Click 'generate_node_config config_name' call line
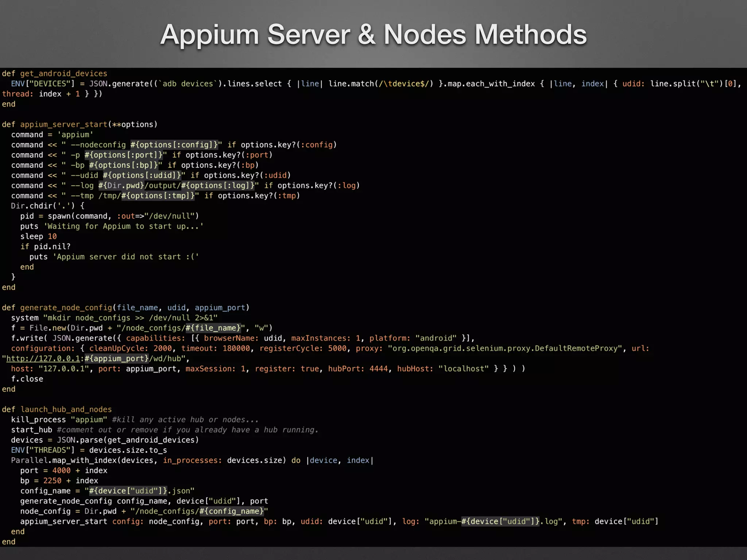The height and width of the screenshot is (560, 747). 144,501
